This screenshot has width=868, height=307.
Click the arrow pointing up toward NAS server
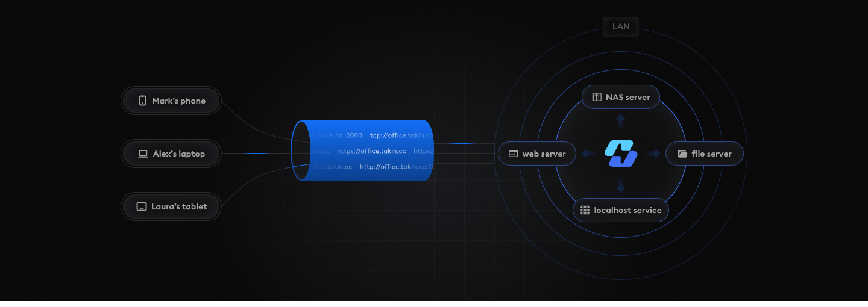pyautogui.click(x=621, y=120)
